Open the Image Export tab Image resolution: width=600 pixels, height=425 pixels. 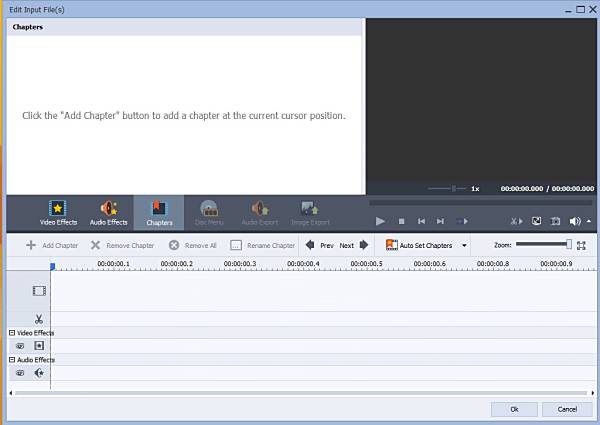[x=310, y=213]
